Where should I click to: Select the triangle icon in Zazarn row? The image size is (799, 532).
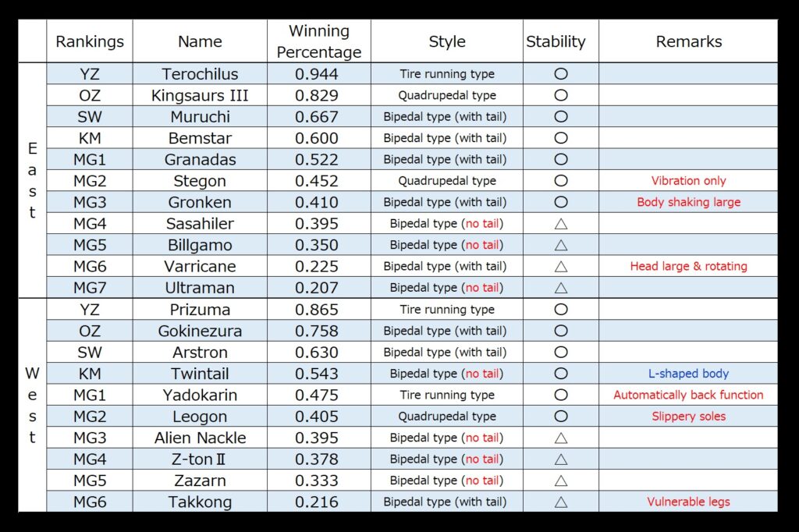click(560, 481)
